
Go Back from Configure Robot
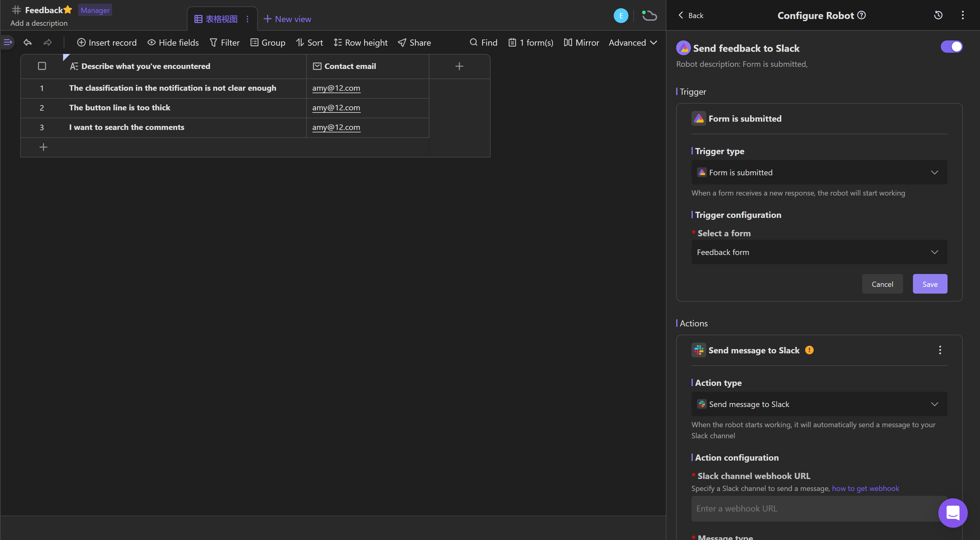click(691, 16)
